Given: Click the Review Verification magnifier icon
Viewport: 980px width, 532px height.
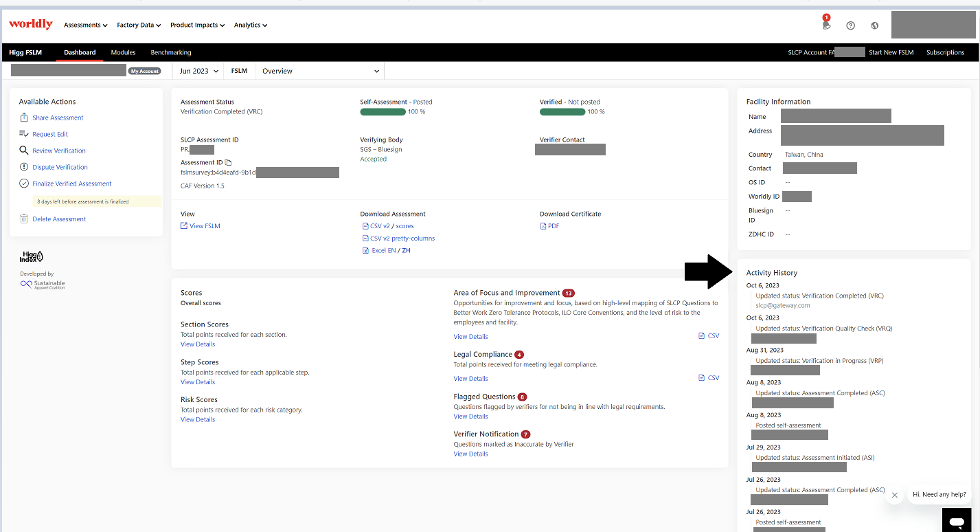Looking at the screenshot, I should 24,151.
